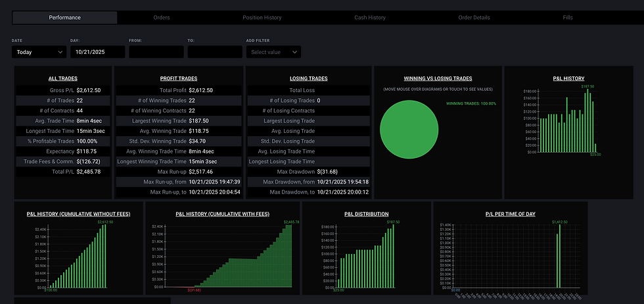The width and height of the screenshot is (644, 304).
Task: Click the Day field showing 10/21/2025
Action: (98, 52)
